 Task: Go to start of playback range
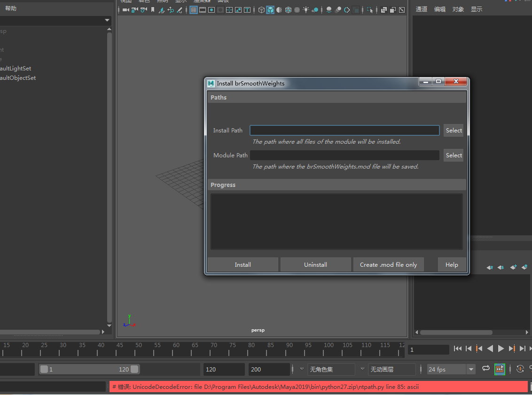[457, 349]
